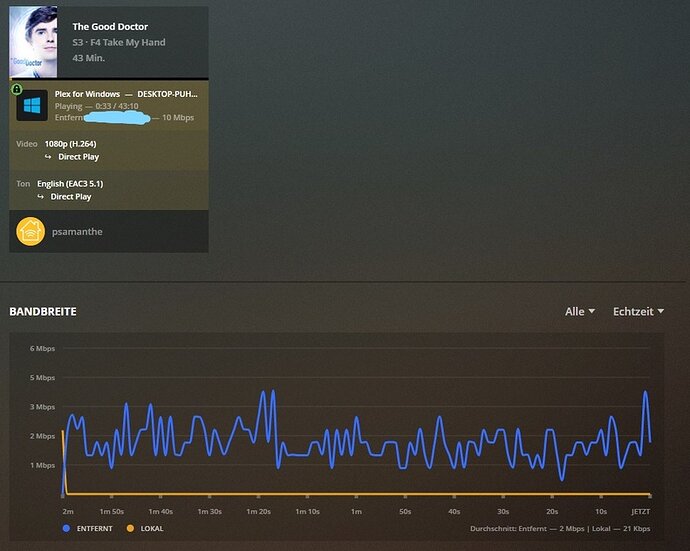Click the 2m time axis label
This screenshot has width=690, height=551.
(x=68, y=512)
